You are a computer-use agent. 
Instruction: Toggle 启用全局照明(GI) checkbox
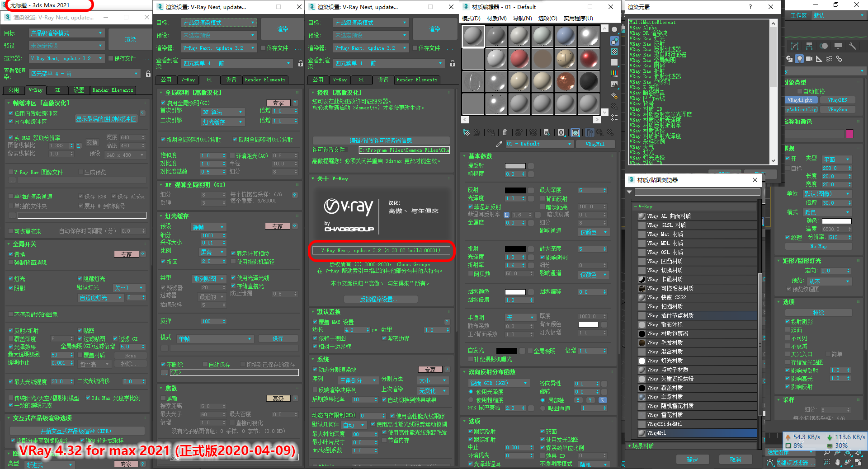coord(163,103)
